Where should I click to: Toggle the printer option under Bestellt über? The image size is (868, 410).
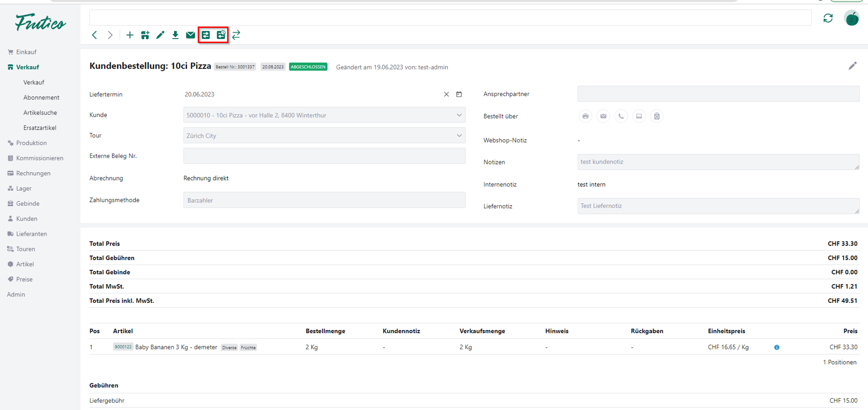coord(585,116)
